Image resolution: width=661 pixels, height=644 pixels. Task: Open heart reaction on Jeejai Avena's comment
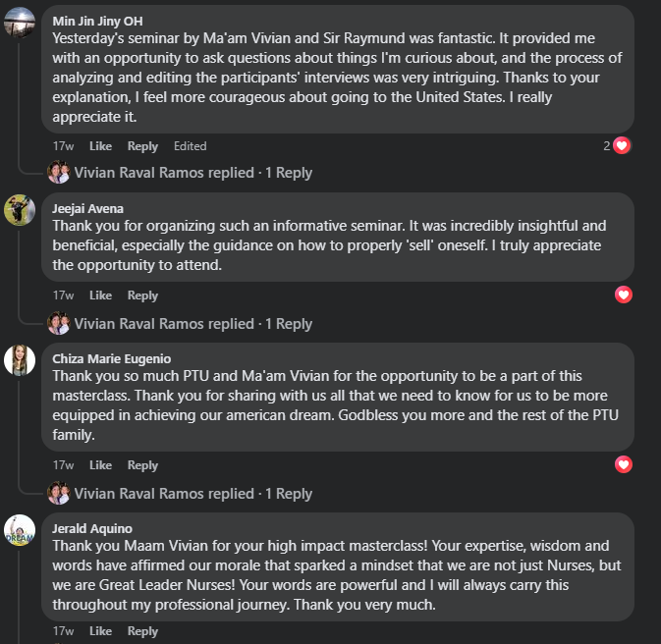coord(623,295)
